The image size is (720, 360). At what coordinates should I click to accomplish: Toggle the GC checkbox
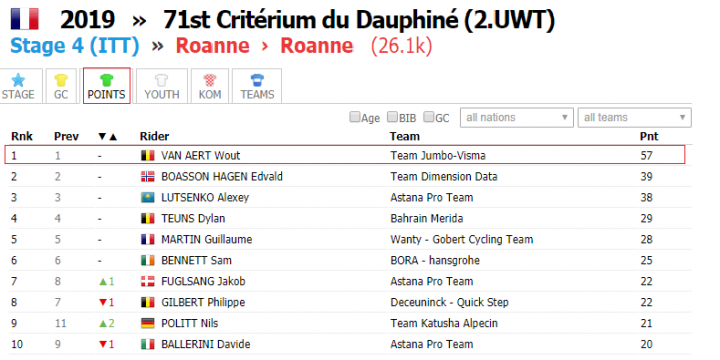point(428,117)
